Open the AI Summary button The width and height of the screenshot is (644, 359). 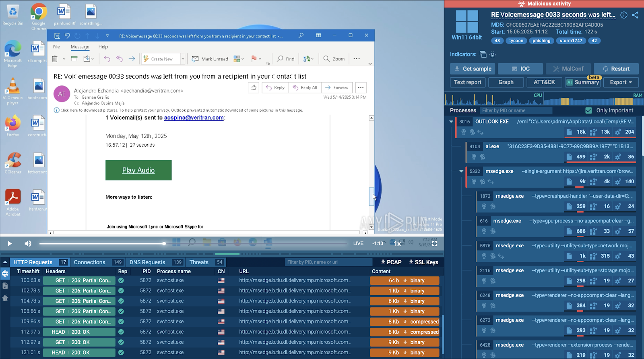coord(583,82)
